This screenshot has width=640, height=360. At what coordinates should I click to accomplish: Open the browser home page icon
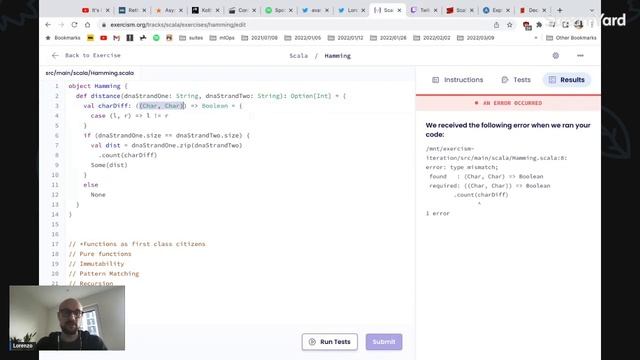pyautogui.click(x=87, y=25)
